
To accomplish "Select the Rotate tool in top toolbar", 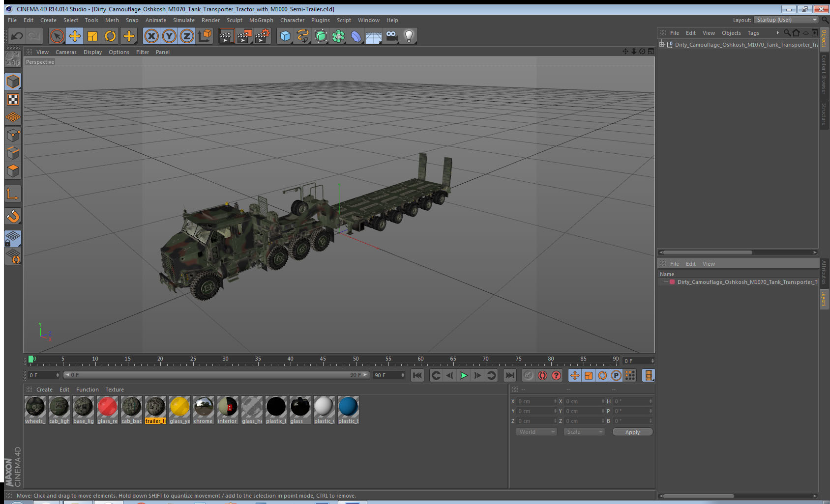I will point(110,36).
